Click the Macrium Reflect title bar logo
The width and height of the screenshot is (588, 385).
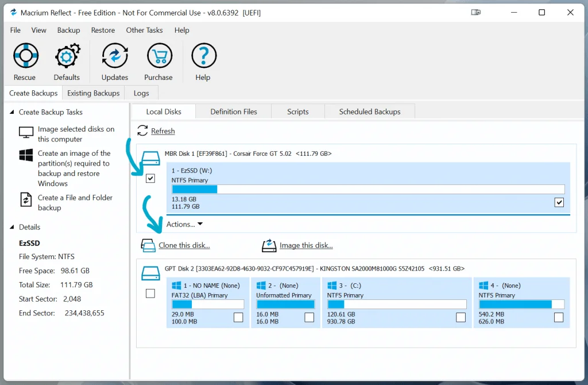tap(14, 13)
